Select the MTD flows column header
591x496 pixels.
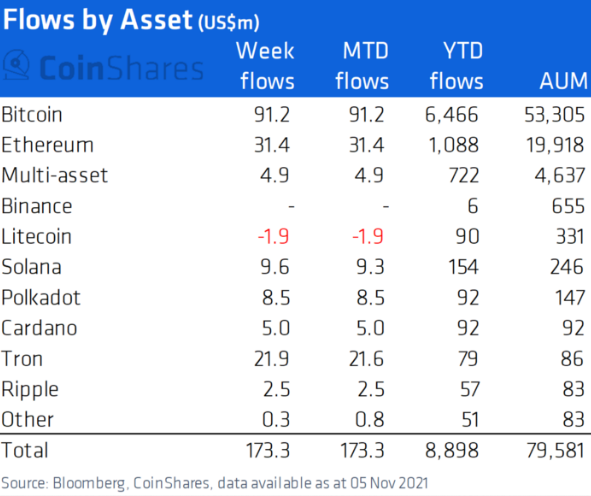tap(362, 66)
